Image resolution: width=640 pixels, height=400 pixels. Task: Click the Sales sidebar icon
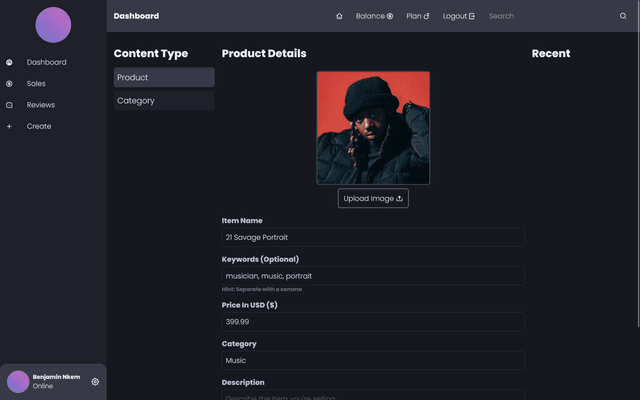[x=9, y=84]
